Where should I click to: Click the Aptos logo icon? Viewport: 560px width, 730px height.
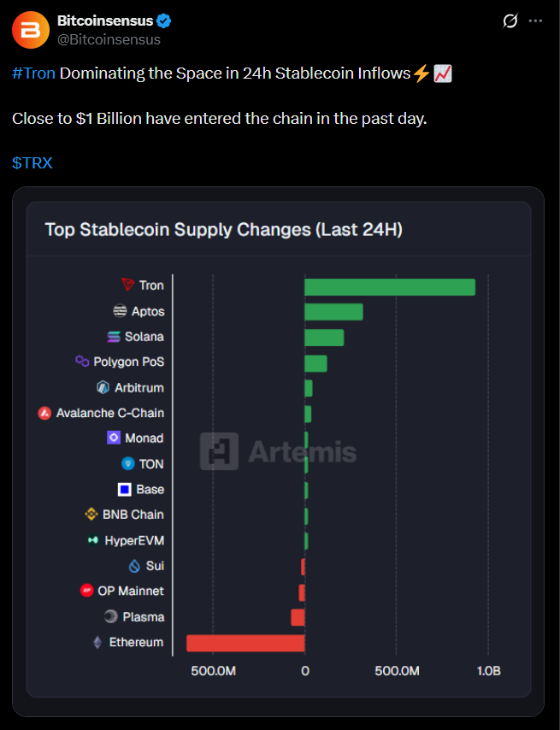coord(121,311)
